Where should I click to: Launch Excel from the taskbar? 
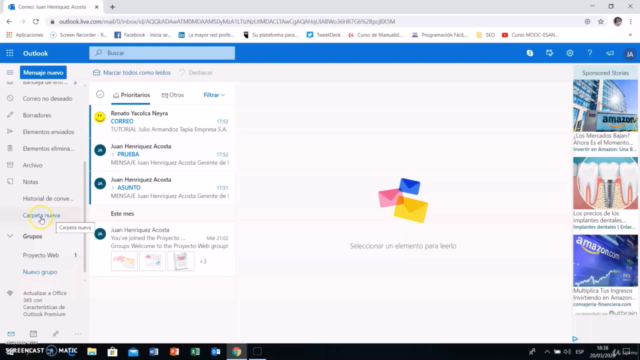pos(195,351)
